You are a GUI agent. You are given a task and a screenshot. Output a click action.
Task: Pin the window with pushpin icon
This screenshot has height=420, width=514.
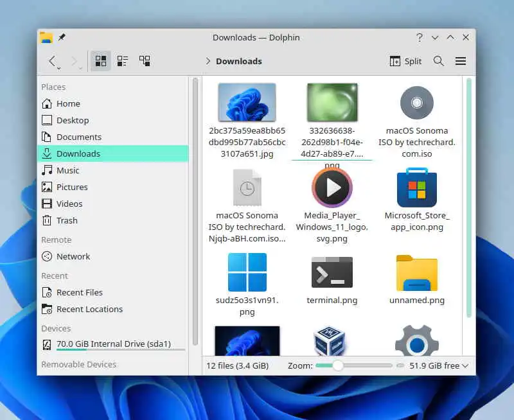pos(62,37)
